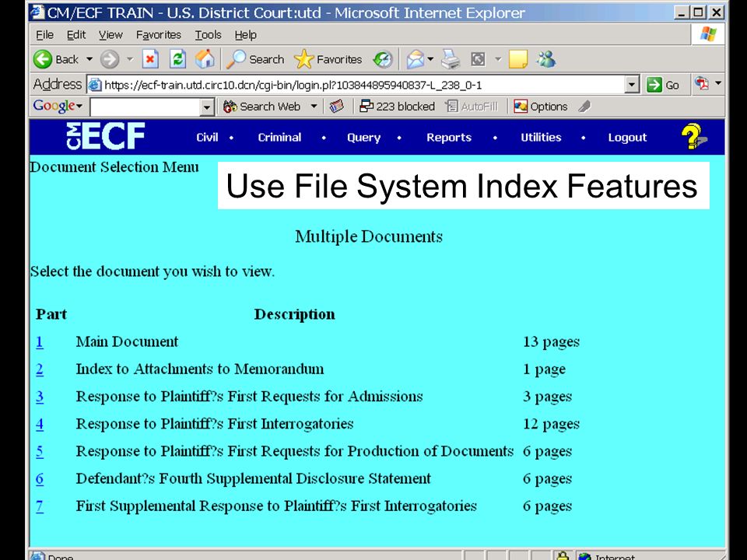Screen dimensions: 747x560
Task: Expand the Edit button dropdown arrow
Action: 498,60
